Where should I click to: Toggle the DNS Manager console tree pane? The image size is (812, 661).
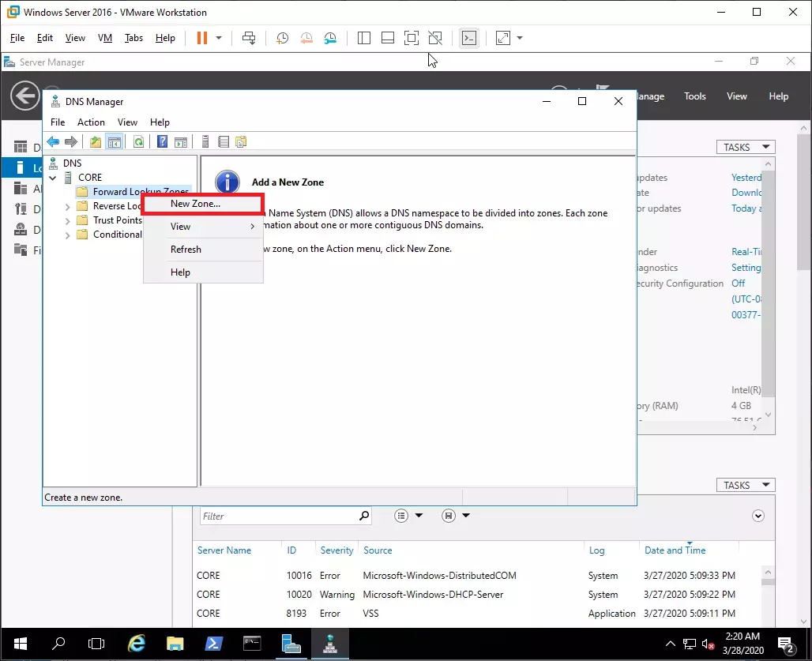(115, 142)
